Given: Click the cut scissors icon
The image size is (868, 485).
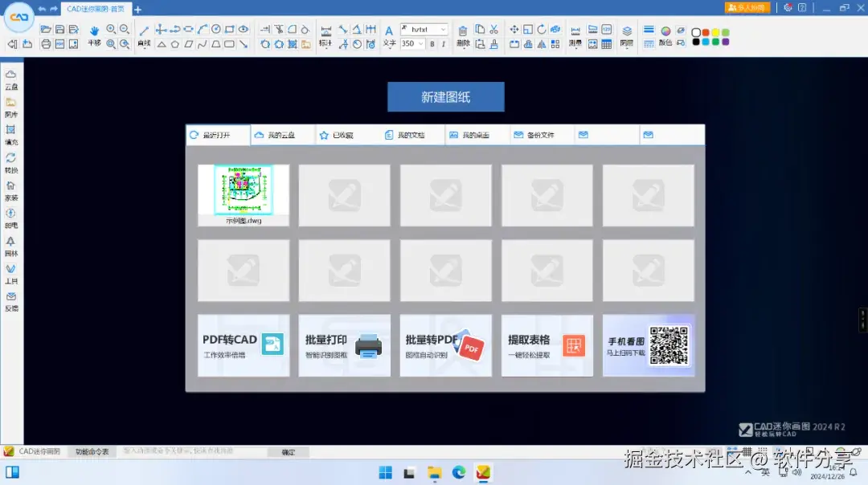Looking at the screenshot, I should click(x=493, y=30).
